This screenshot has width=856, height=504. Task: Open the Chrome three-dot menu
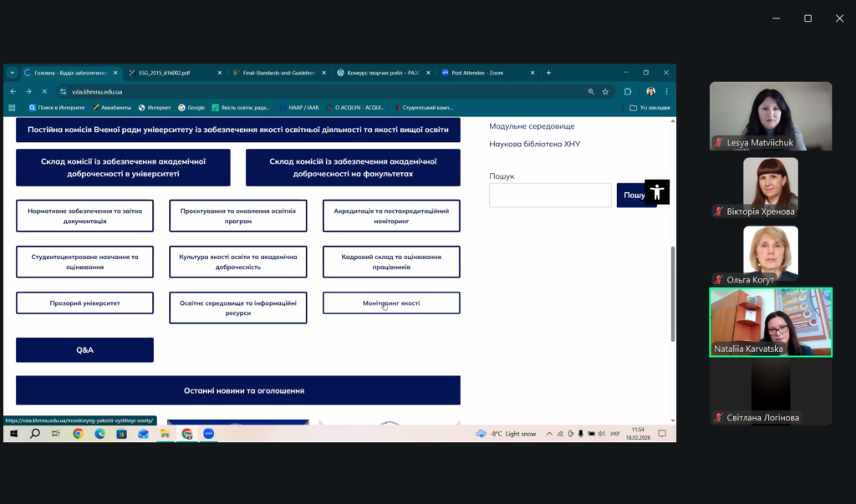coord(666,91)
